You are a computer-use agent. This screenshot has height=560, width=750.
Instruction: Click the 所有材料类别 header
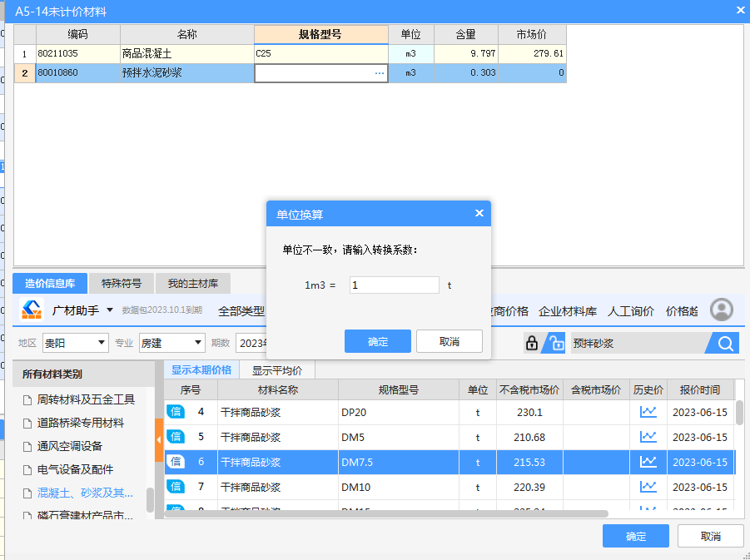click(x=84, y=374)
